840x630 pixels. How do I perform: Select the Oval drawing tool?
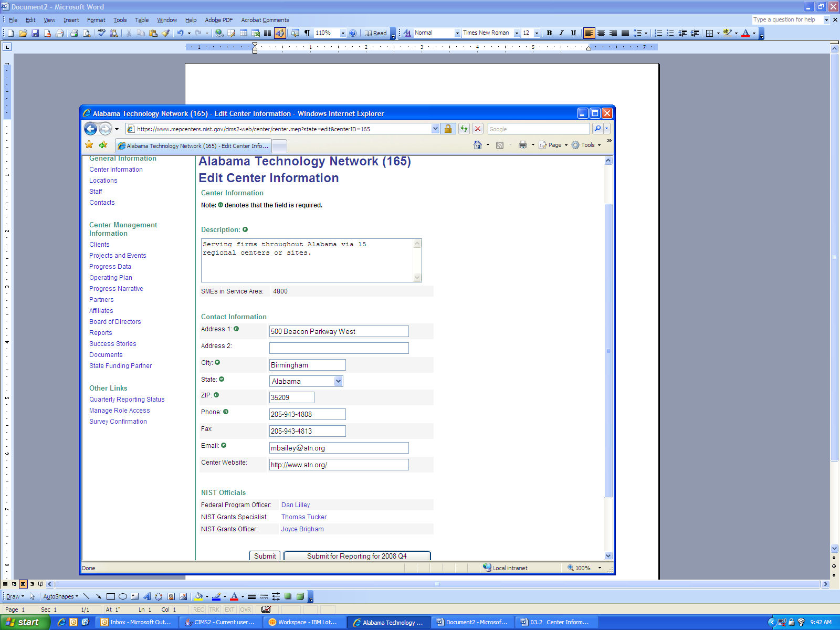(123, 596)
